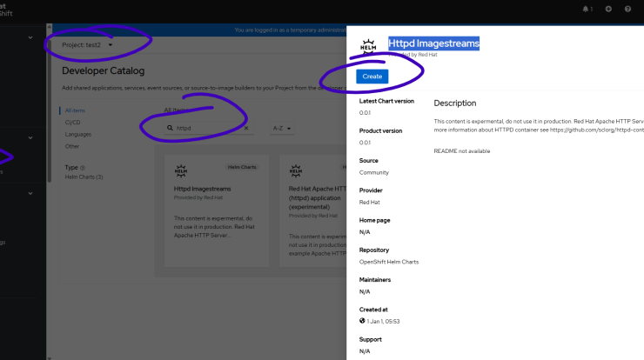Click the Httpd Imagestreams panel title
The width and height of the screenshot is (644, 360).
(x=433, y=43)
